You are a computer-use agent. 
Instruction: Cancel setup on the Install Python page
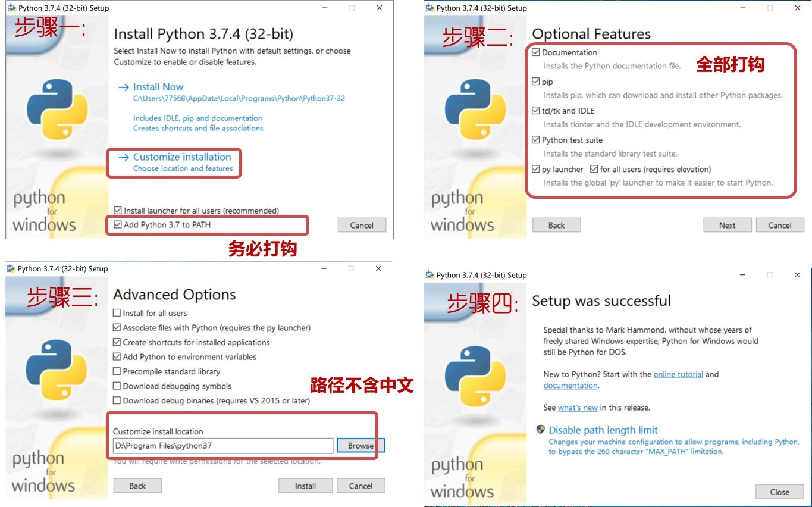coord(362,226)
